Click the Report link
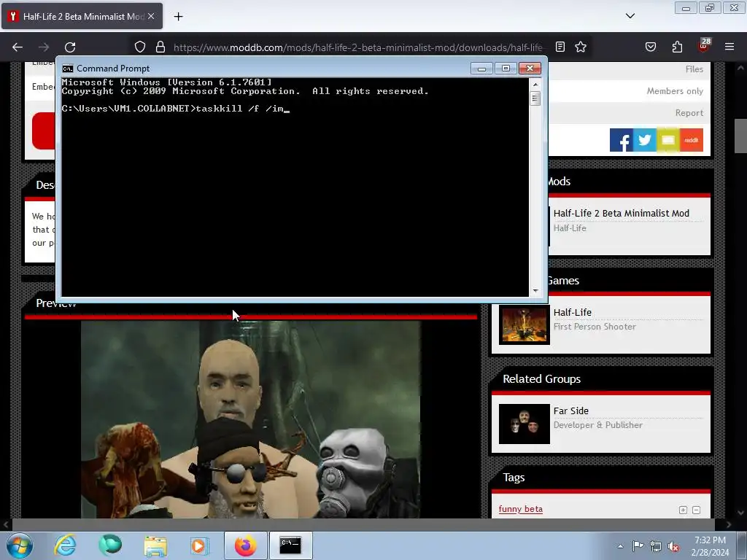The image size is (747, 560). tap(689, 113)
